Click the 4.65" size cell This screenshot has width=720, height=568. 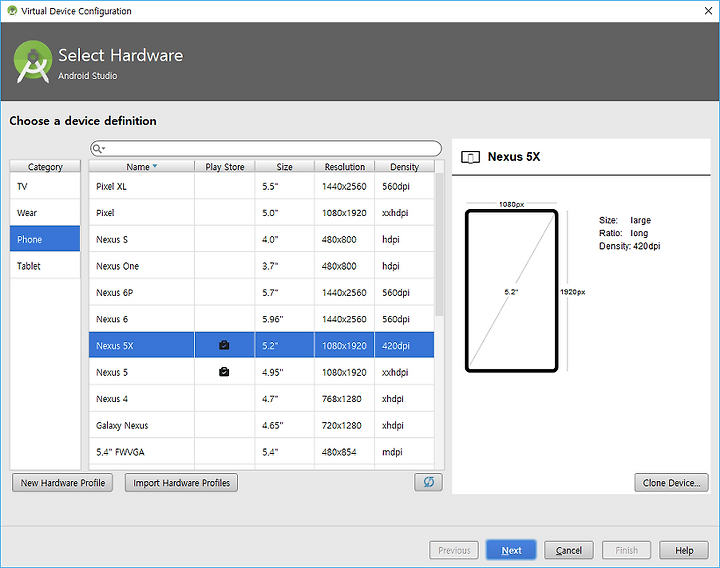pyautogui.click(x=285, y=425)
